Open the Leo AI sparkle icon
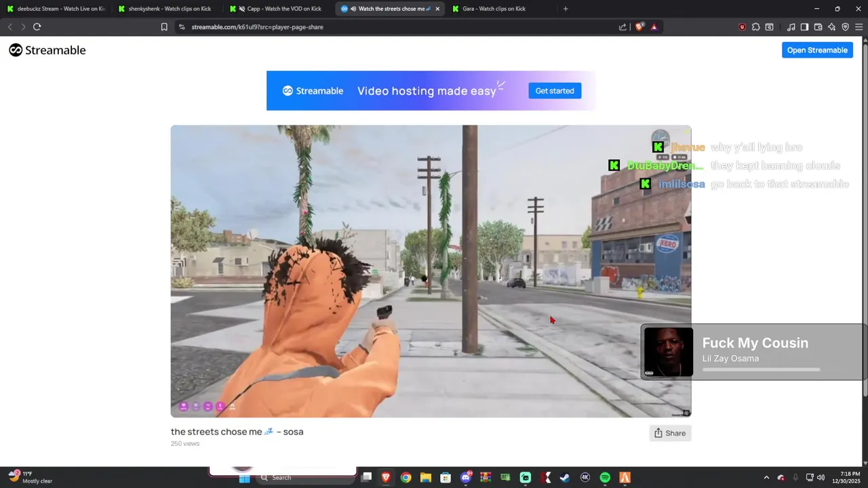868x488 pixels. 831,27
